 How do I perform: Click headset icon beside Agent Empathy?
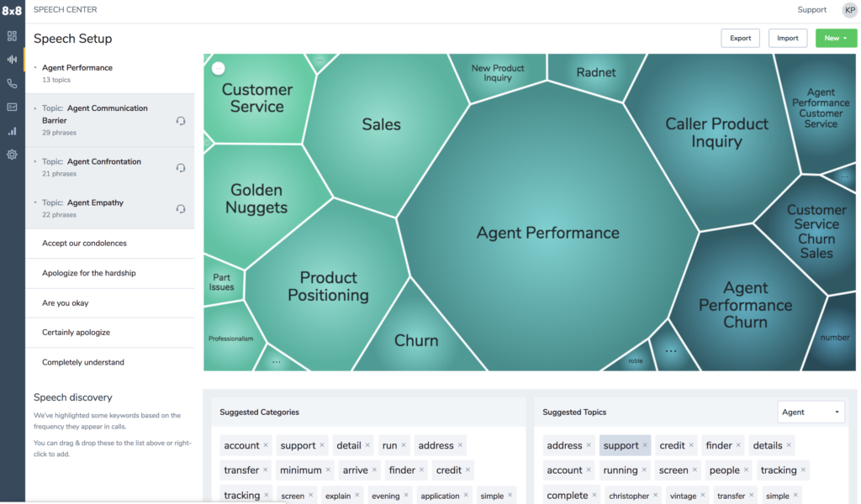(181, 208)
